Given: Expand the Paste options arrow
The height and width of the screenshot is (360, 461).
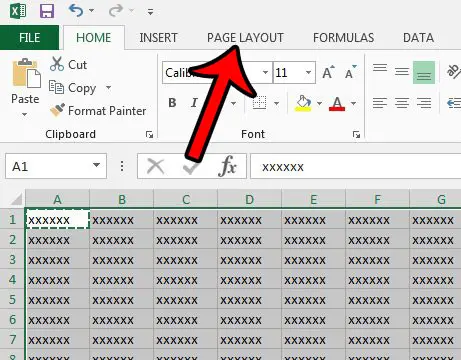Looking at the screenshot, I should click(25, 114).
